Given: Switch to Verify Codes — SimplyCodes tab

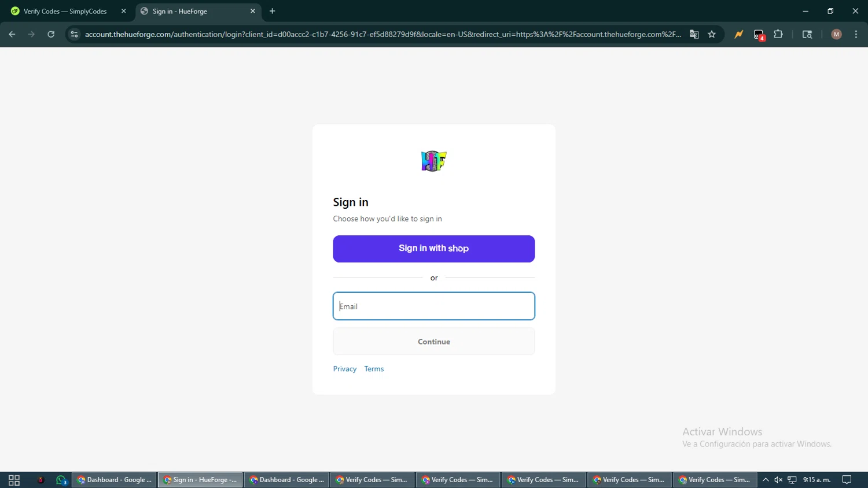Looking at the screenshot, I should pos(65,11).
